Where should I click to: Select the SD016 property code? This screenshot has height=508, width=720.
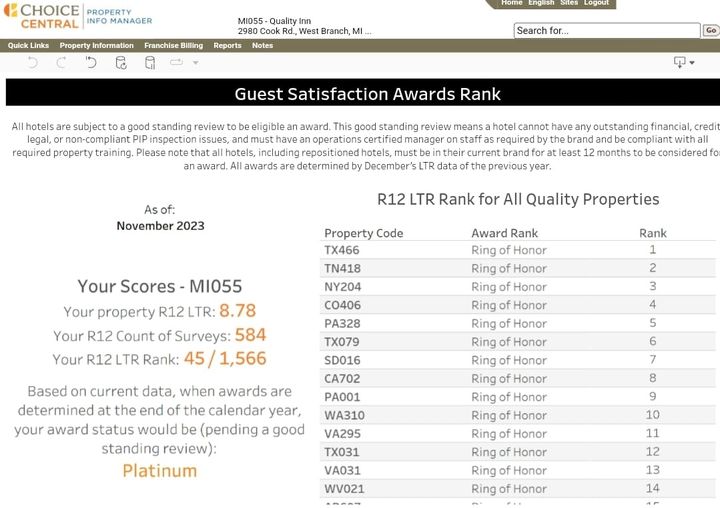click(x=342, y=361)
